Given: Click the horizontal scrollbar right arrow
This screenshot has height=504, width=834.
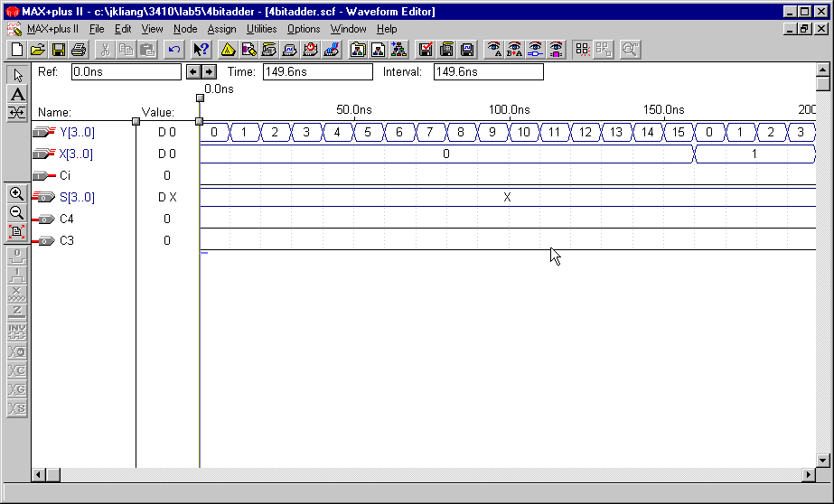Looking at the screenshot, I should tap(809, 474).
